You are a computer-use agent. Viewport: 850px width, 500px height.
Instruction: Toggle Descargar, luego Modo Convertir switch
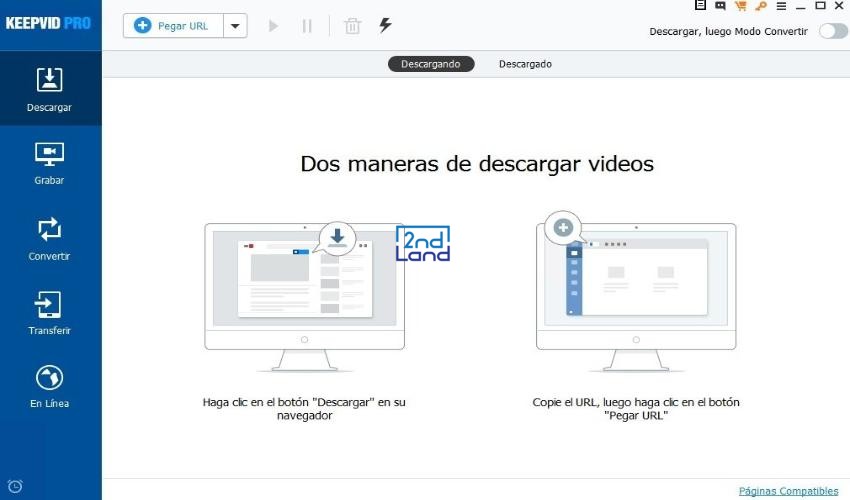tap(833, 31)
